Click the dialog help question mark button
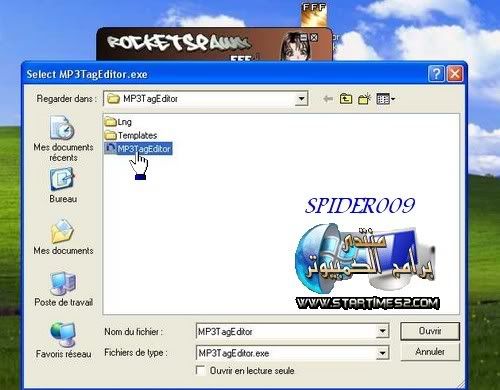This screenshot has width=500, height=390. click(x=436, y=74)
